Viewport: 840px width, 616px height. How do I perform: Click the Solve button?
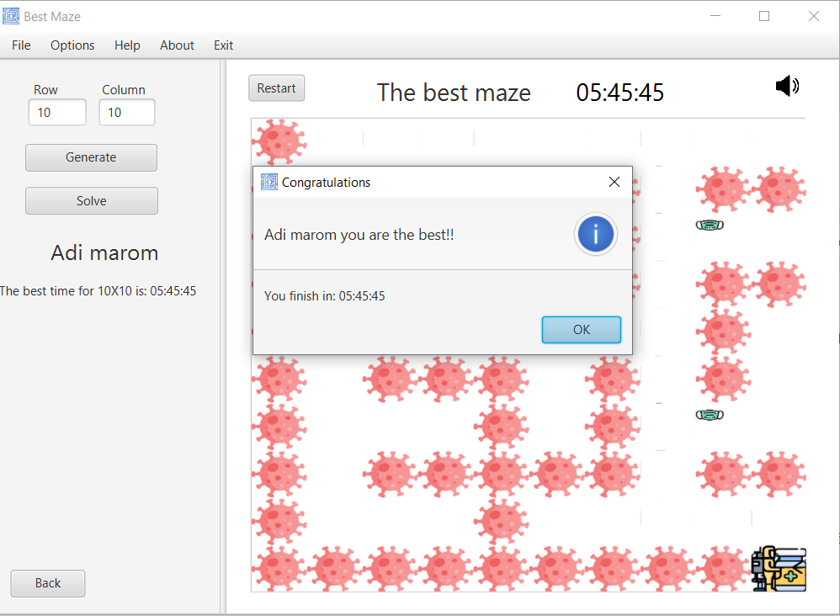91,200
